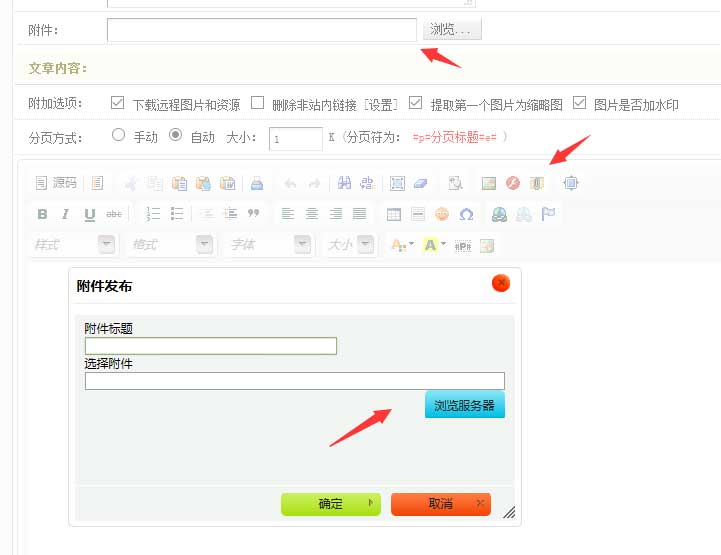Insert a table
Viewport: 721px width, 555px height.
394,214
